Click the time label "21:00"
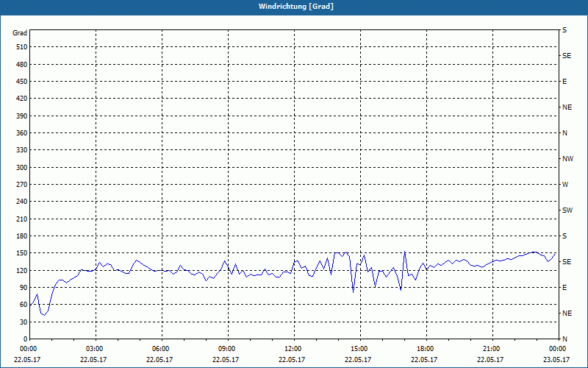 point(492,349)
